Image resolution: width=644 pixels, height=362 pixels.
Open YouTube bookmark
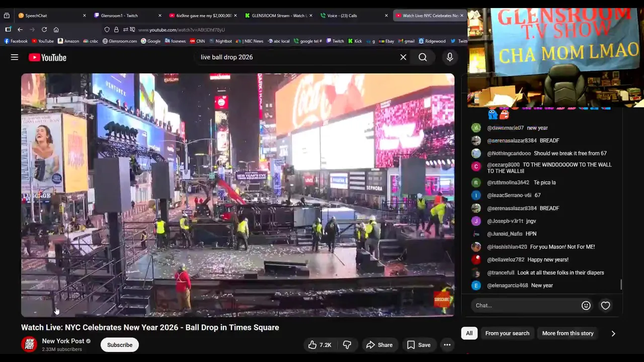[x=42, y=41]
